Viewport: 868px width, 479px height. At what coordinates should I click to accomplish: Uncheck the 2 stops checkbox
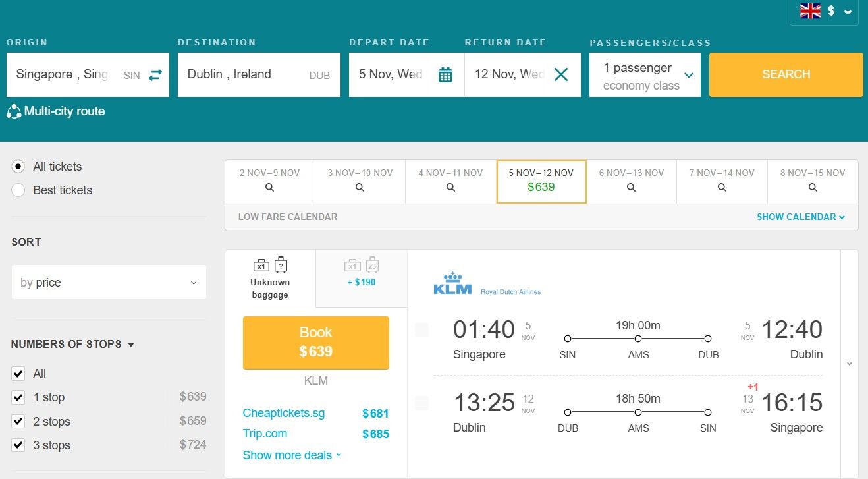(18, 422)
